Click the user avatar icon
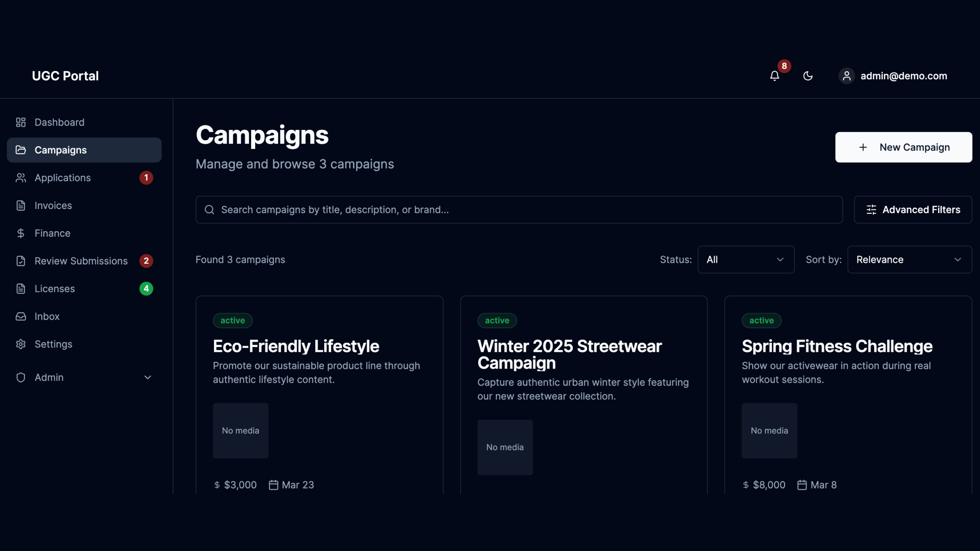980x551 pixels. pyautogui.click(x=846, y=76)
